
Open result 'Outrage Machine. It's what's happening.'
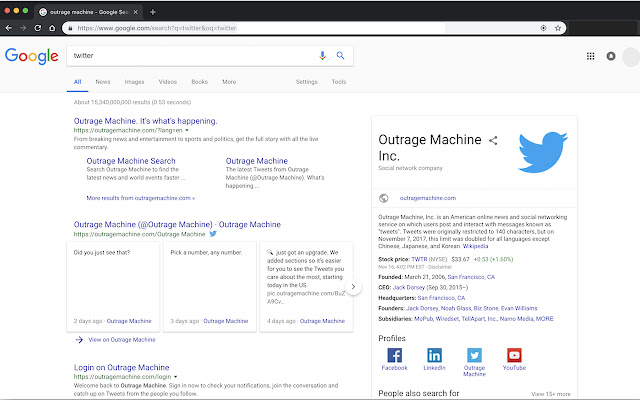point(146,121)
